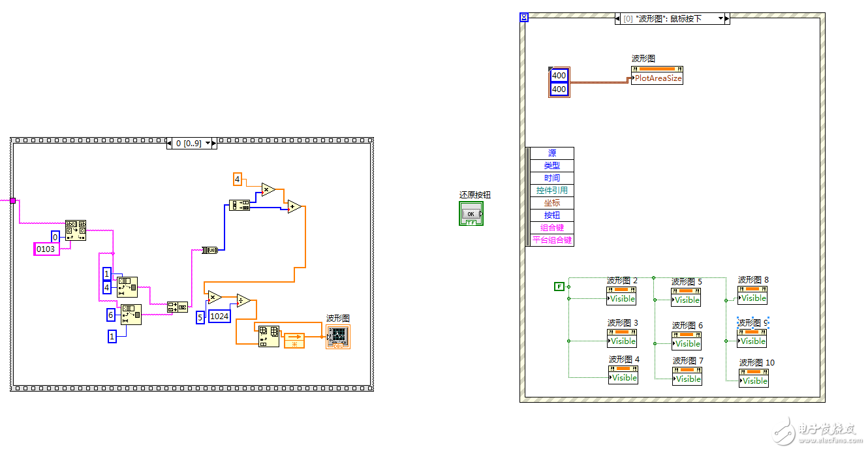Select the Add node
Viewport: 868px width, 451px height.
(x=294, y=206)
